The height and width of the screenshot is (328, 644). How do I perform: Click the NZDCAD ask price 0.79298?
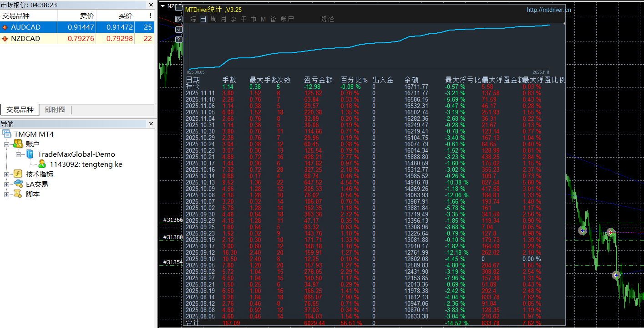(120, 39)
